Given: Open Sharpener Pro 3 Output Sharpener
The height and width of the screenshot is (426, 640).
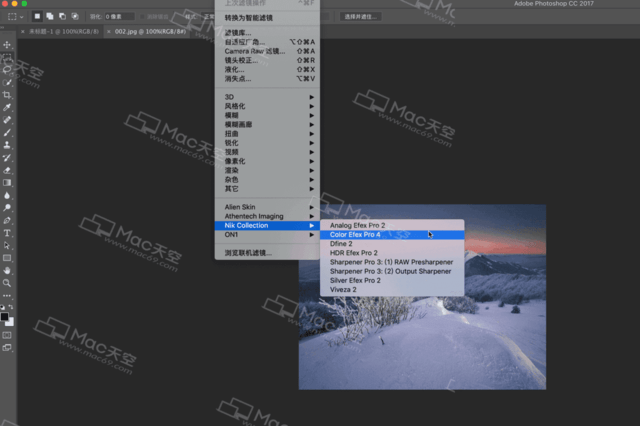Looking at the screenshot, I should [392, 271].
